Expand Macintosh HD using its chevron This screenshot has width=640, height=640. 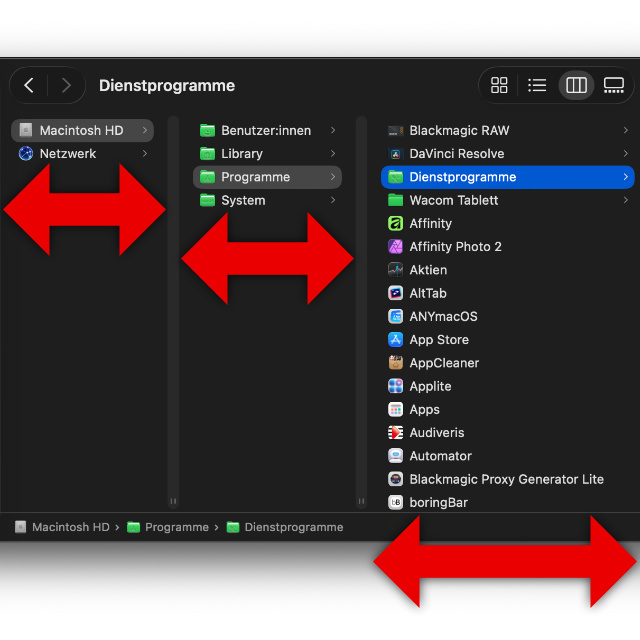[145, 130]
